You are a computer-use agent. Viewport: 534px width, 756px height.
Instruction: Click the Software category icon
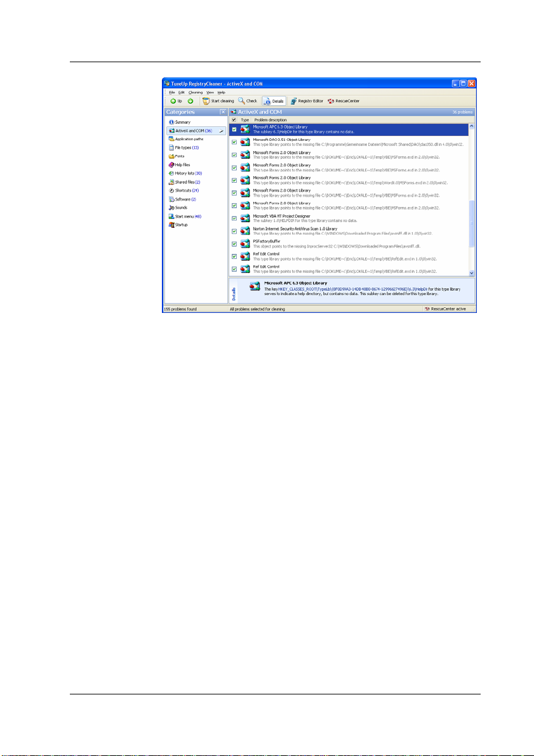(171, 199)
